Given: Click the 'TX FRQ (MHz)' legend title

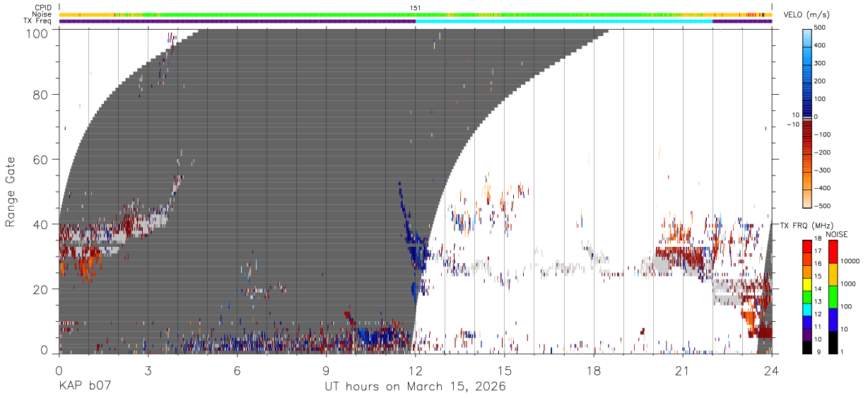Looking at the screenshot, I should pos(805,225).
